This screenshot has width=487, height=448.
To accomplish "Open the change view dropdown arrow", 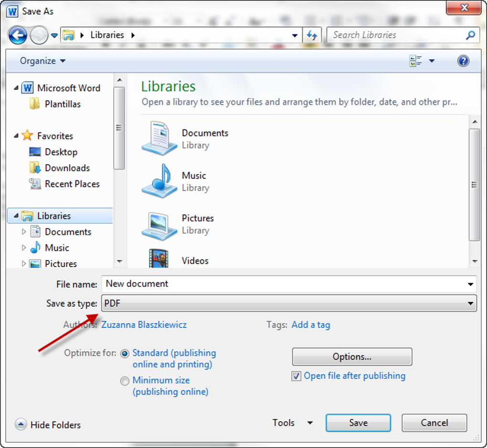I will (x=431, y=61).
